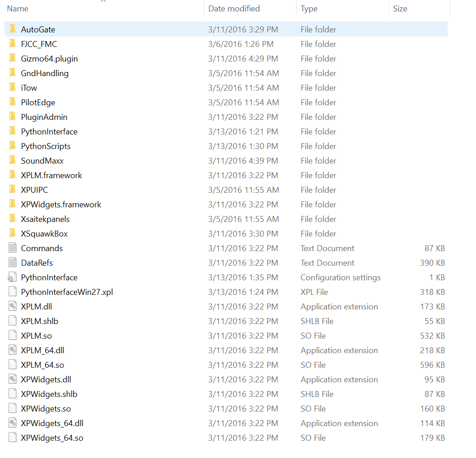Image resolution: width=476 pixels, height=458 pixels.
Task: Select the XPLM.shlb file icon
Action: [x=12, y=321]
